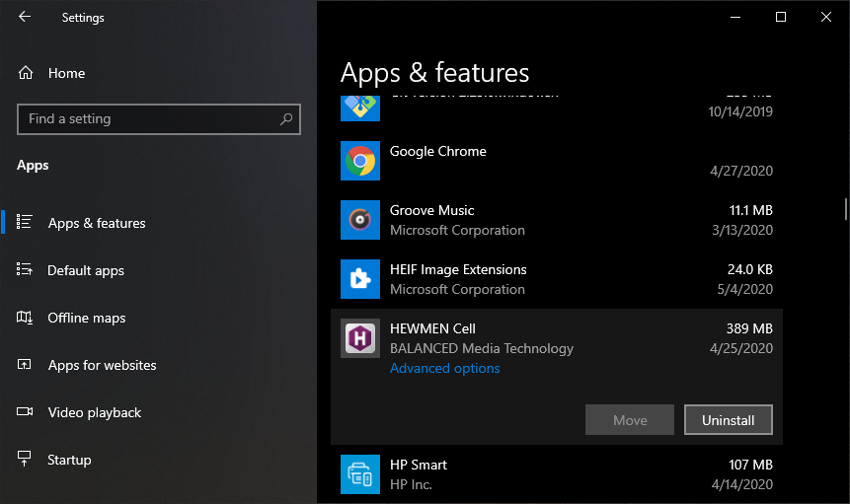The height and width of the screenshot is (504, 850).
Task: Minimize the Settings window
Action: pos(735,17)
